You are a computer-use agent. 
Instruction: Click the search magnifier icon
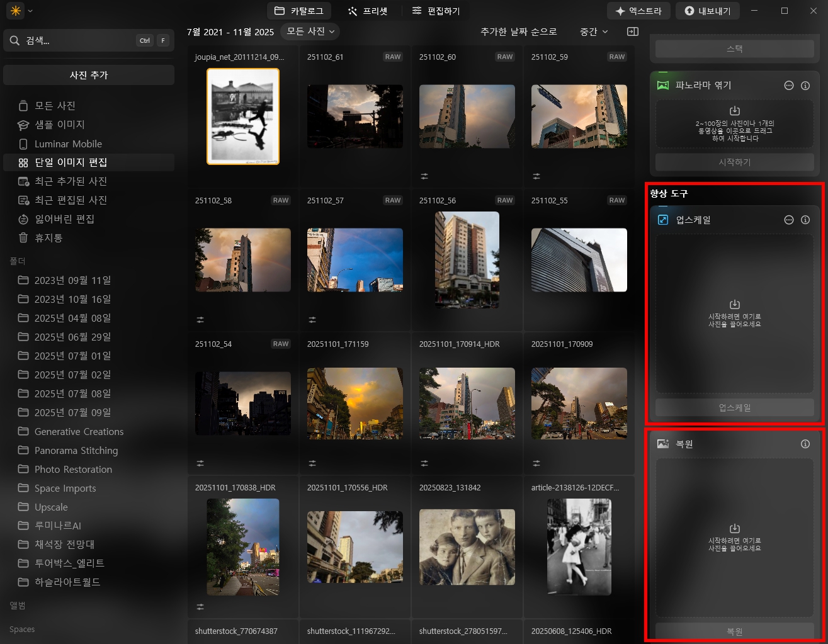[x=14, y=41]
